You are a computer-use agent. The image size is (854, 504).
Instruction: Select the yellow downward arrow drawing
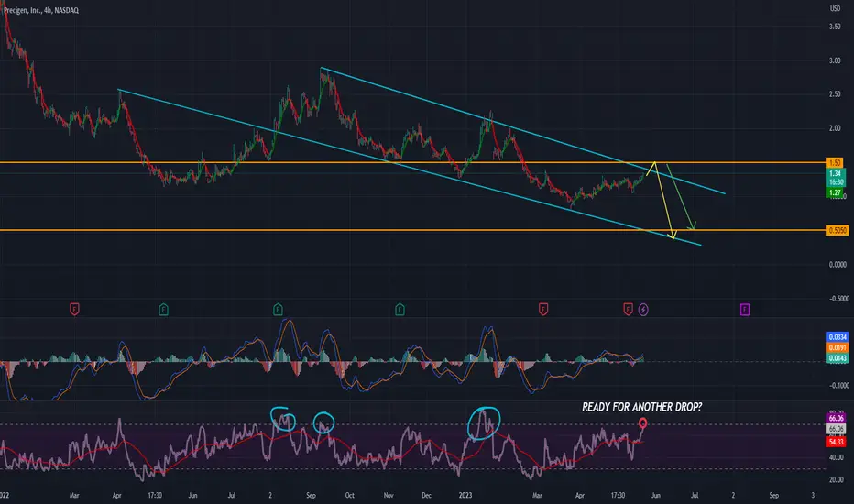[664, 200]
